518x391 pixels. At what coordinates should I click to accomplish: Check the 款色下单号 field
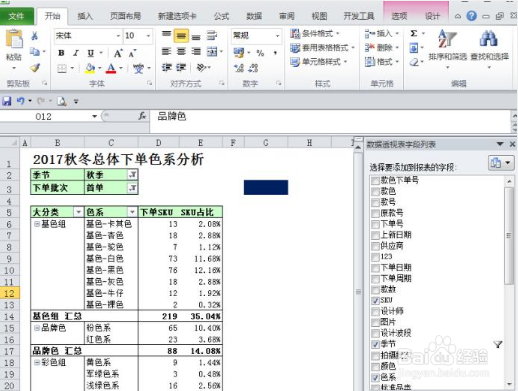tap(375, 181)
